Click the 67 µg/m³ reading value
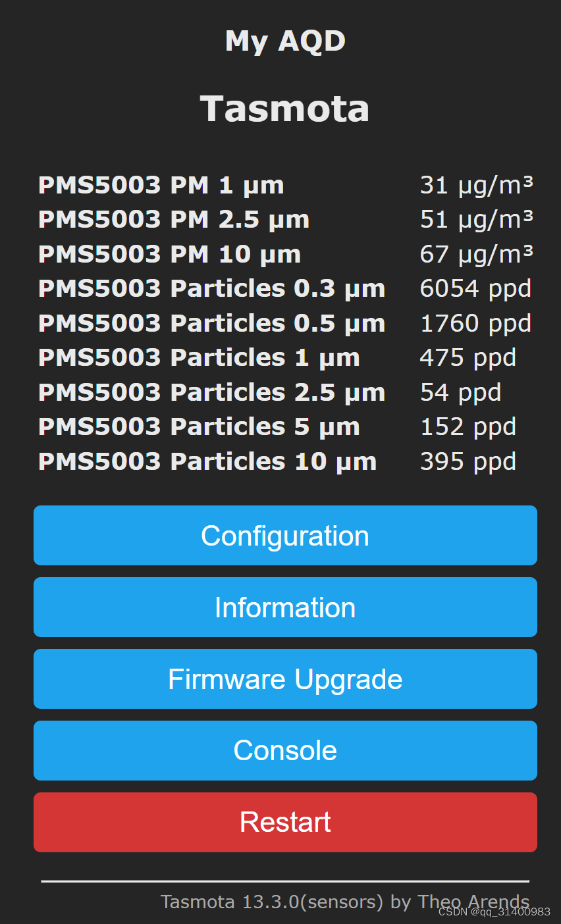561x924 pixels. pos(476,255)
